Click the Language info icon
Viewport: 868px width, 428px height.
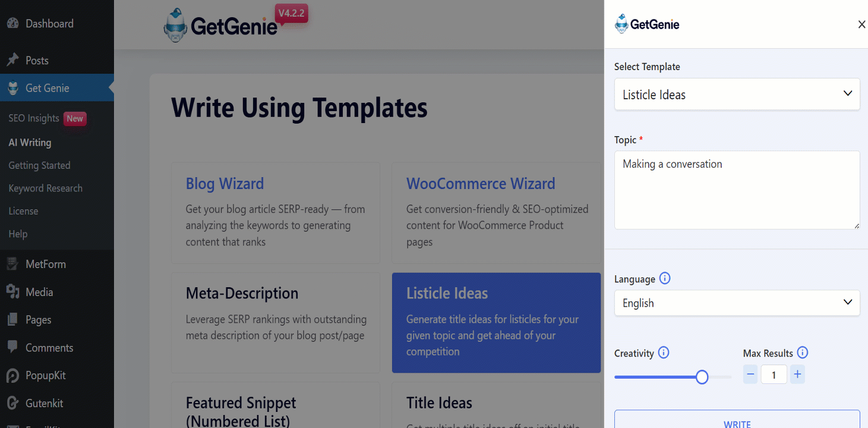pos(665,279)
